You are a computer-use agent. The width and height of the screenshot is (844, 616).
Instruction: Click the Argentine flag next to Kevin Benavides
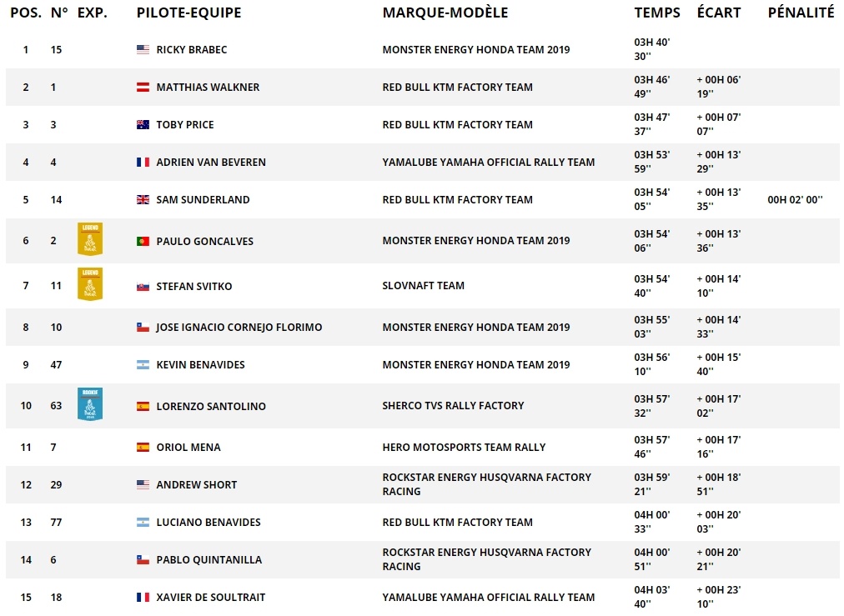click(143, 365)
